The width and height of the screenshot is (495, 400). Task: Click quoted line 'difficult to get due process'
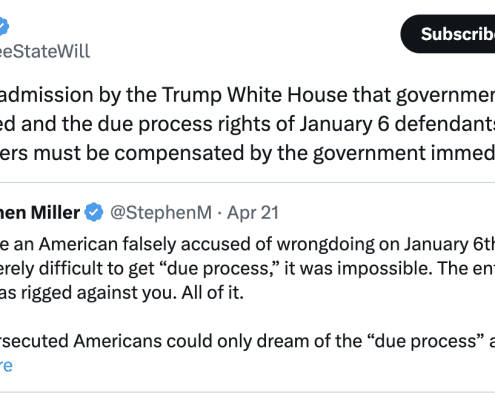pyautogui.click(x=247, y=268)
